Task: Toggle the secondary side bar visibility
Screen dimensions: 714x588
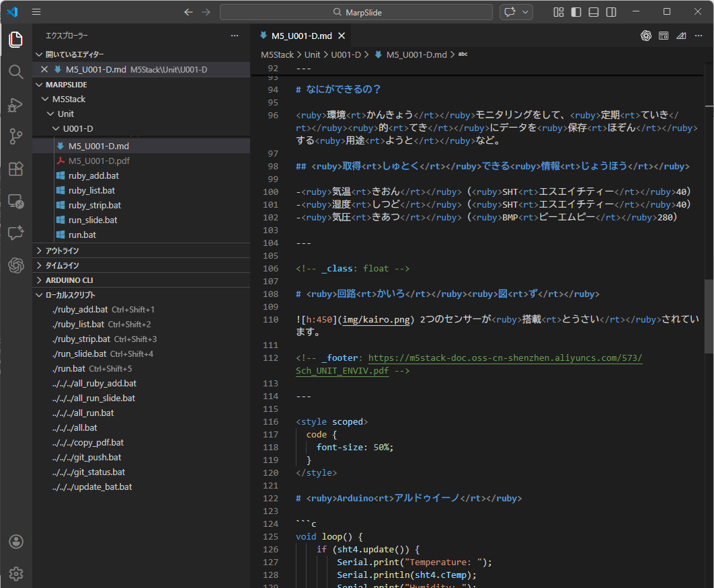Action: click(611, 12)
